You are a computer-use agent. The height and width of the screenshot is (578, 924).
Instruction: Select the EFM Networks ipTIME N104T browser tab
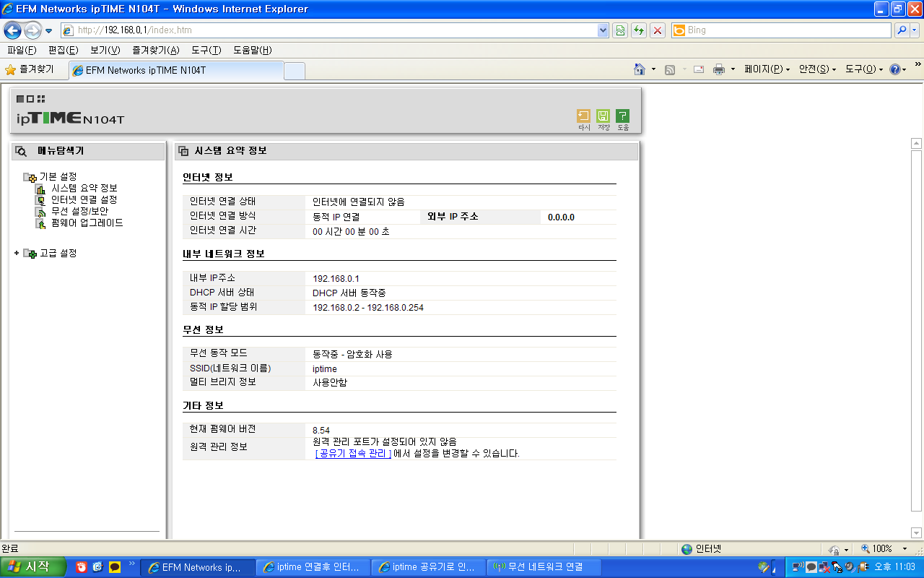tap(176, 70)
